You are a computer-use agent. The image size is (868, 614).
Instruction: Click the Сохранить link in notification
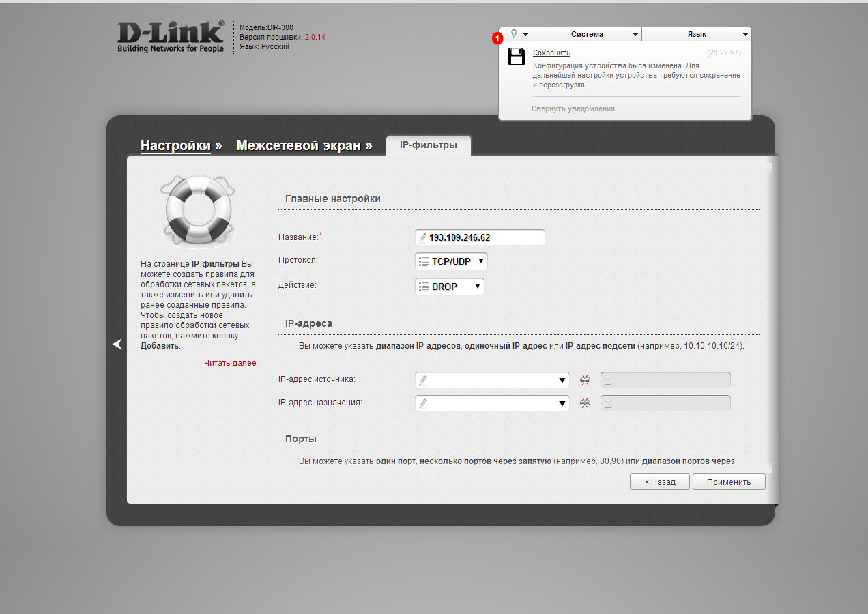click(x=551, y=53)
